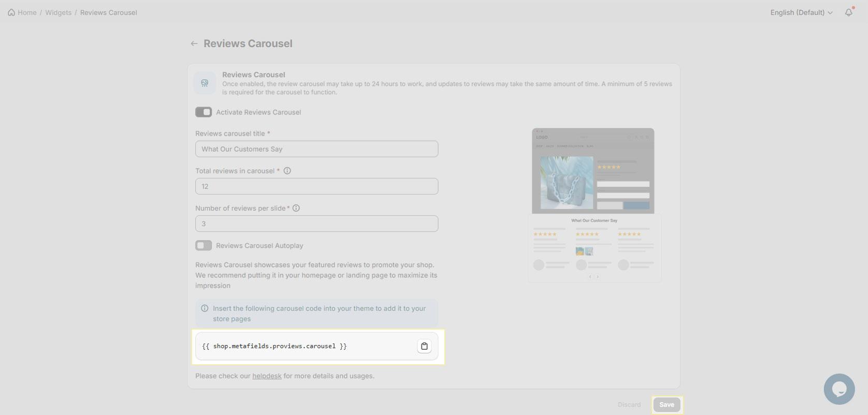Screen dimensions: 868x415
Task: Click Total reviews in carousel input
Action: click(316, 186)
